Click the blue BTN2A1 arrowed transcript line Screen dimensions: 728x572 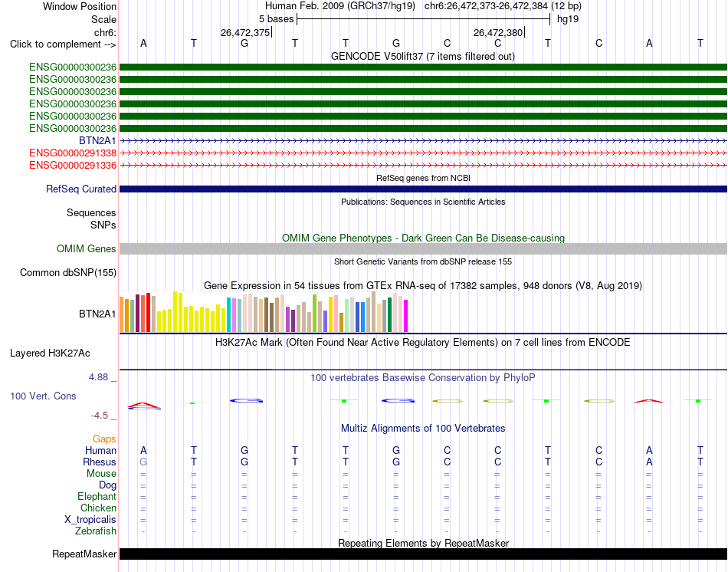coord(423,140)
